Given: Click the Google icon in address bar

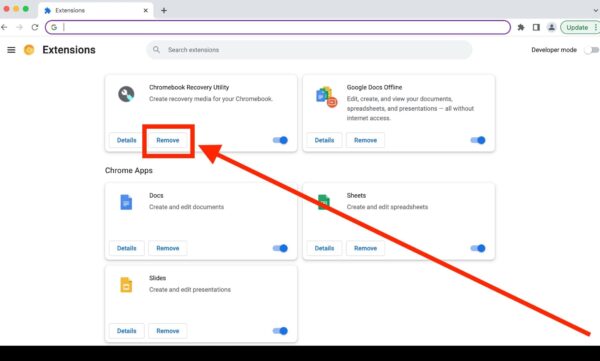Looking at the screenshot, I should pos(54,27).
